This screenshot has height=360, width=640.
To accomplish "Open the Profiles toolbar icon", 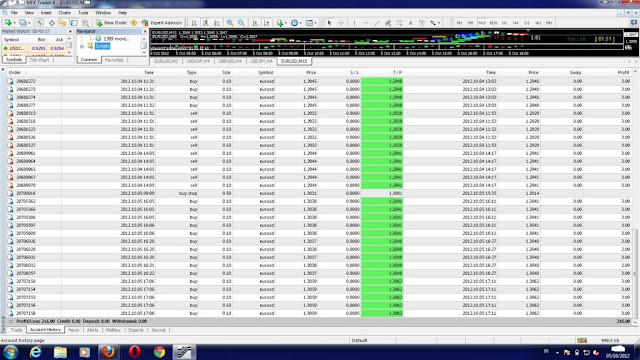I will click(23, 23).
